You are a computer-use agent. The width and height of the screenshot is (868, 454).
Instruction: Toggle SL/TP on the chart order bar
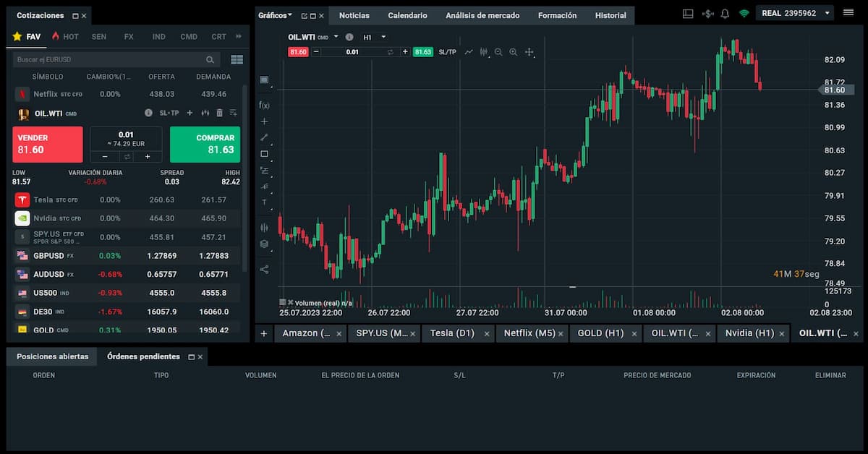click(448, 52)
